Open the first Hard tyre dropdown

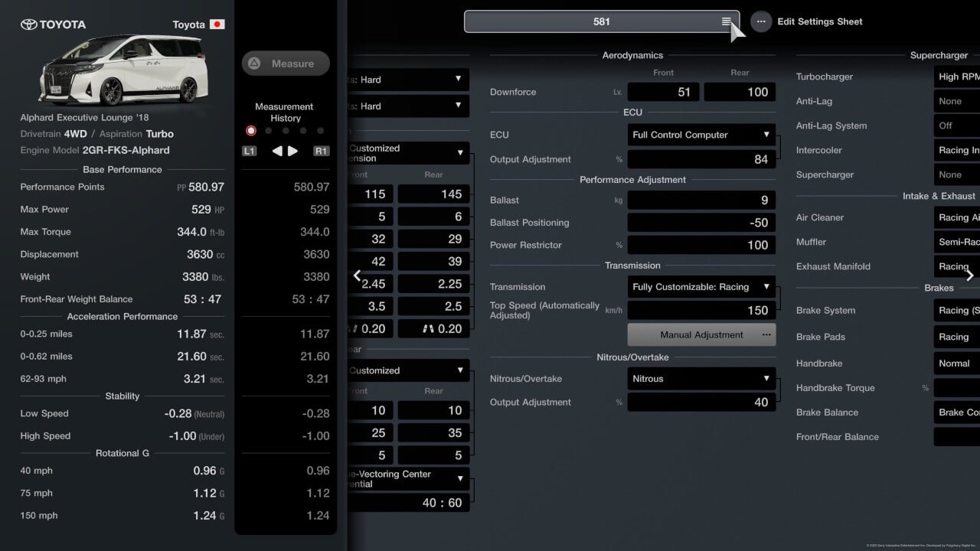409,80
